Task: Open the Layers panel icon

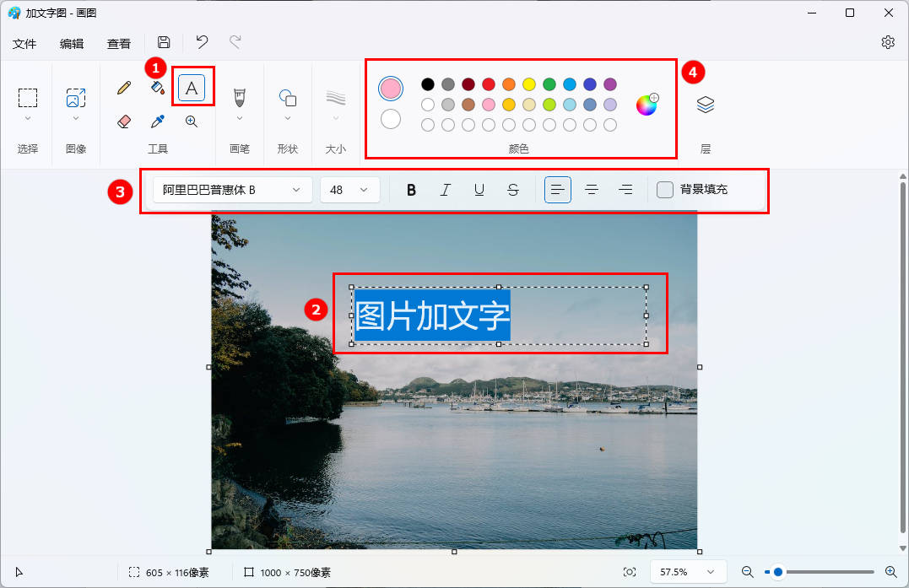Action: click(705, 105)
